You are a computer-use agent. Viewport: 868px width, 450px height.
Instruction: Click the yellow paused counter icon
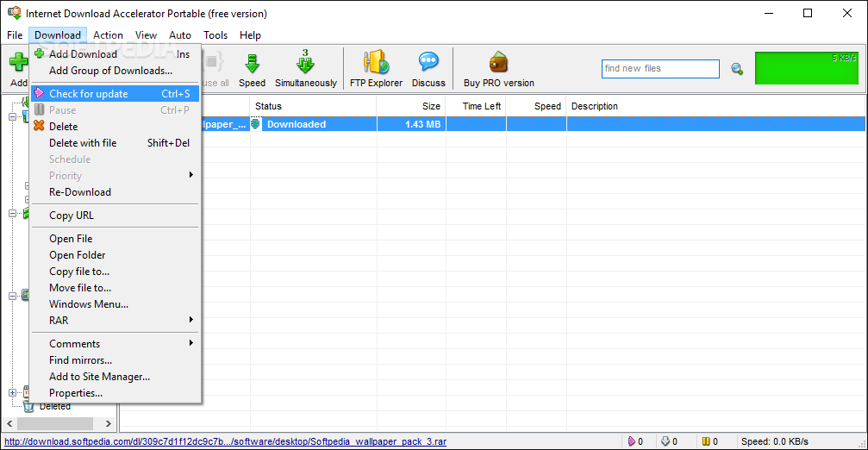pos(706,441)
